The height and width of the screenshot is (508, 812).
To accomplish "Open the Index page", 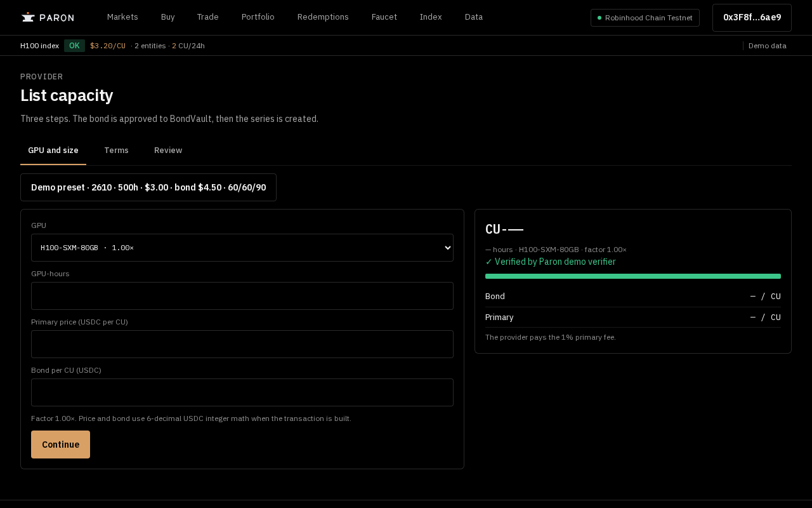I will [431, 17].
